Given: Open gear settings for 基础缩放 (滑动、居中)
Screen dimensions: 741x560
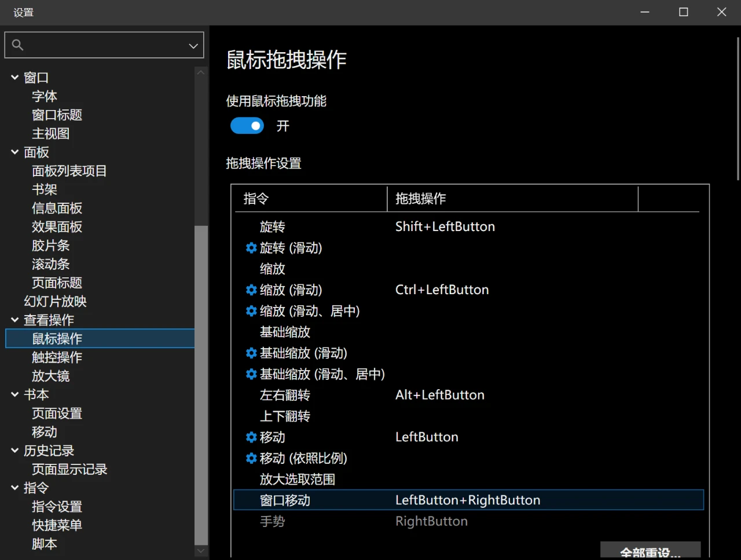Looking at the screenshot, I should point(251,374).
